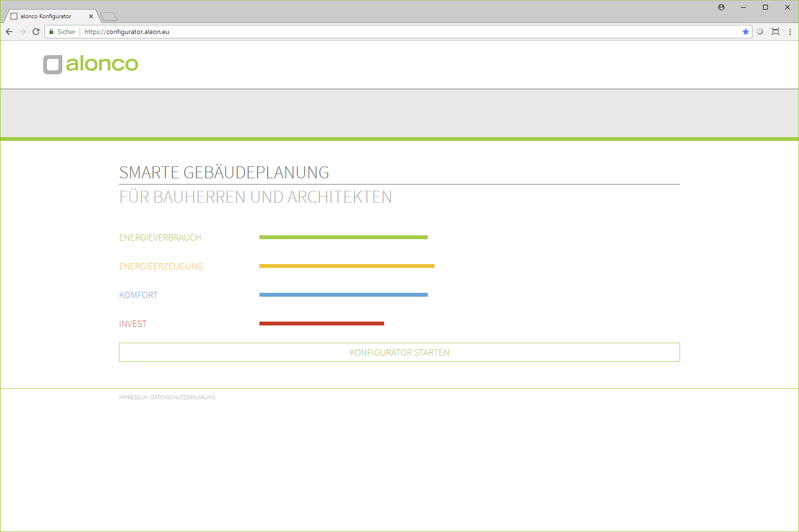This screenshot has height=532, width=799.
Task: Click the screen capture extension icon
Action: (x=775, y=32)
